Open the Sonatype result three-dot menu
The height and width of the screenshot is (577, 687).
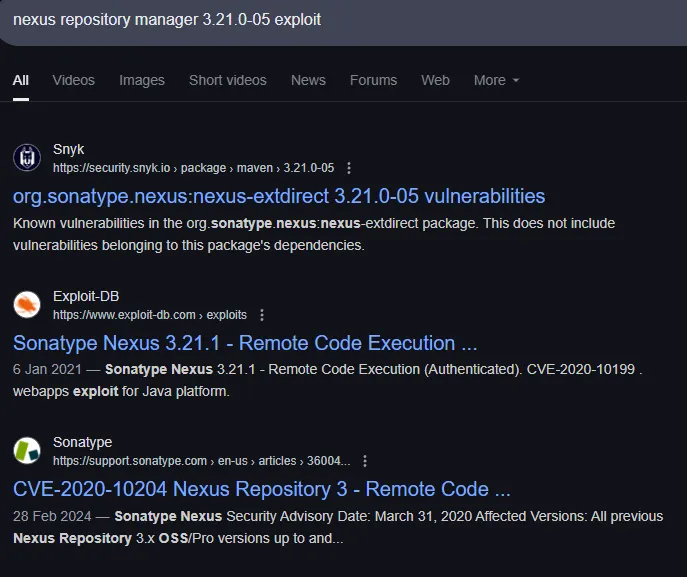coord(365,461)
